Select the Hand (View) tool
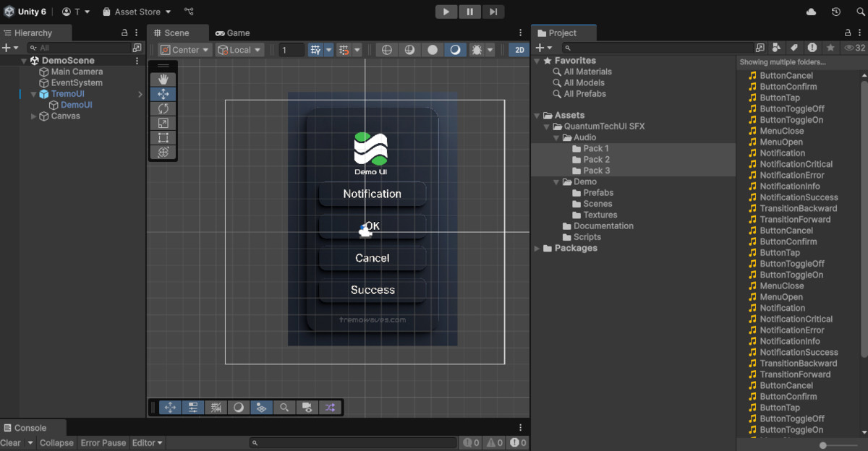 coord(163,80)
